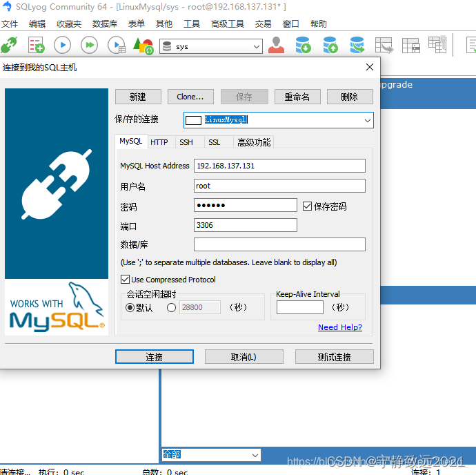Click the 测试连接 button
Image resolution: width=476 pixels, height=475 pixels.
tap(334, 357)
